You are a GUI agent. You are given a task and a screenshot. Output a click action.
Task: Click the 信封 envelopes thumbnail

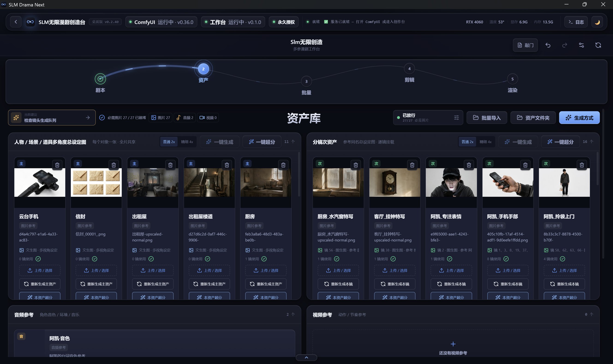96,182
